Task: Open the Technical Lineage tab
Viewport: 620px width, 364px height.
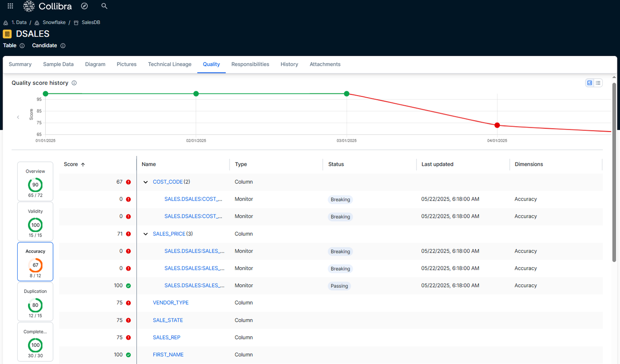Action: click(170, 64)
